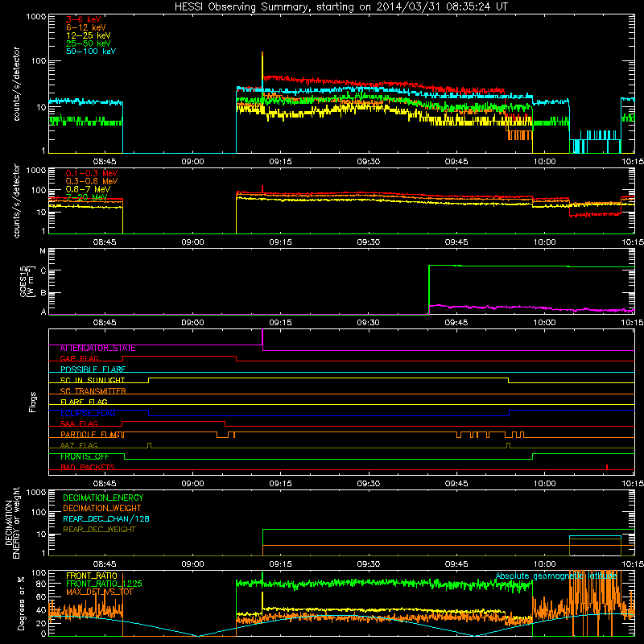Screen dimensions: 644x644
Task: Click the DECIMATION ENERGY or weight axis title
Action: (x=12, y=522)
